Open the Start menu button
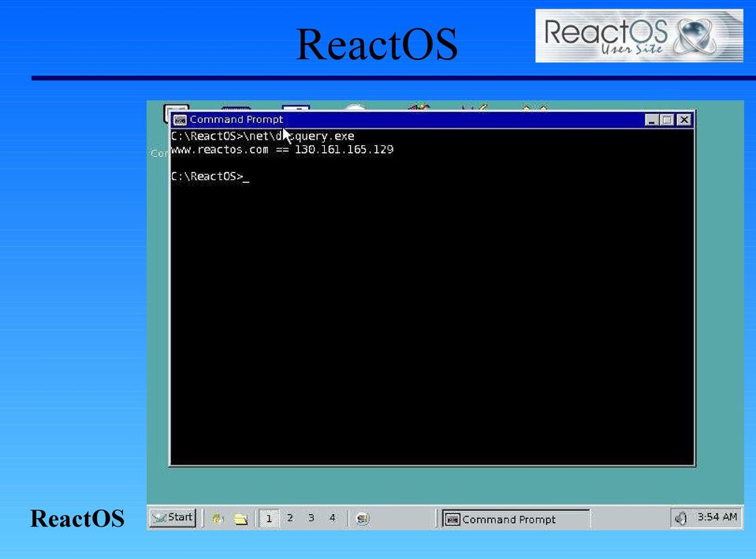The height and width of the screenshot is (559, 756). click(x=173, y=518)
